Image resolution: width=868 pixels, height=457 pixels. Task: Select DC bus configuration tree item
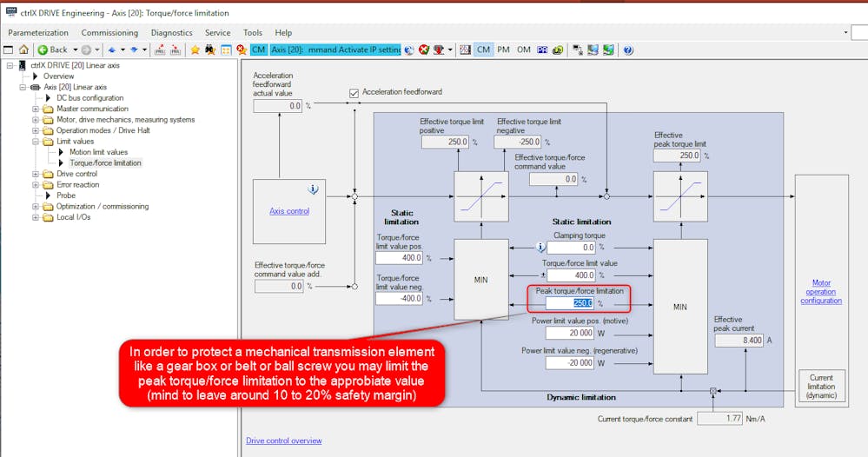(89, 98)
